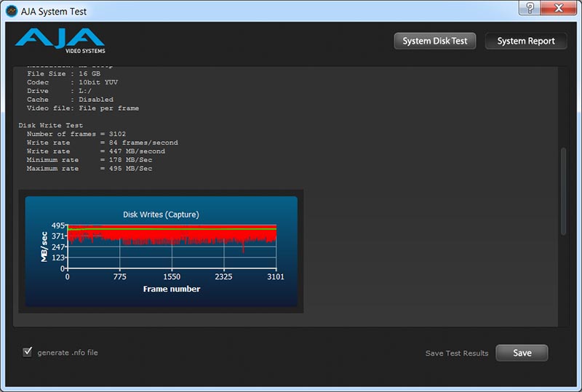Click the 1550 frame number axis value
The height and width of the screenshot is (392, 582).
(x=172, y=276)
